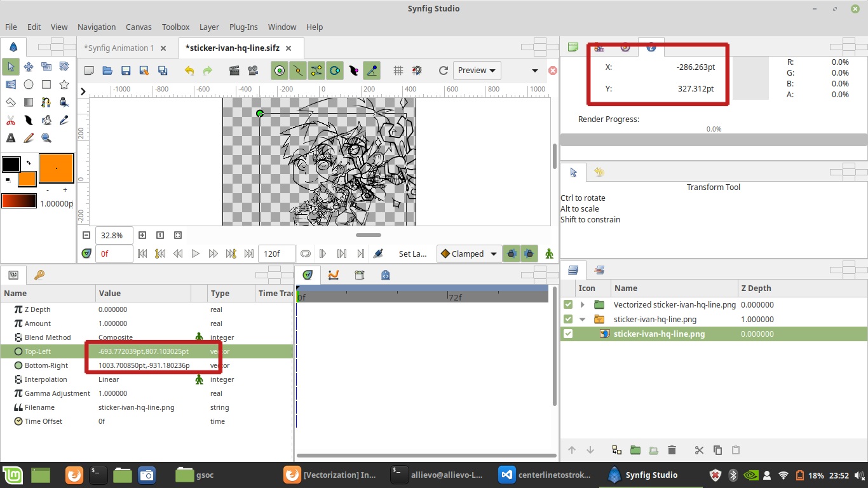The height and width of the screenshot is (488, 868).
Task: Toggle grid display in the canvas toolbar
Action: pyautogui.click(x=398, y=70)
